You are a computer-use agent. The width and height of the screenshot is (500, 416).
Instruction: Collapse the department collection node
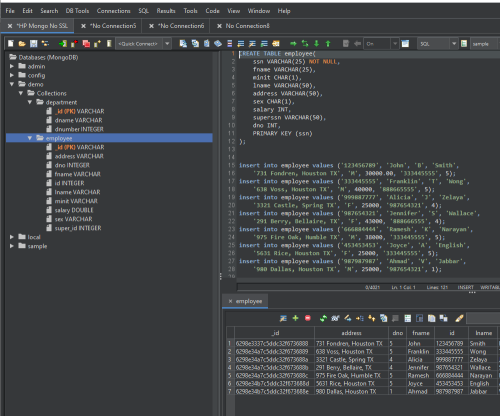coord(30,102)
